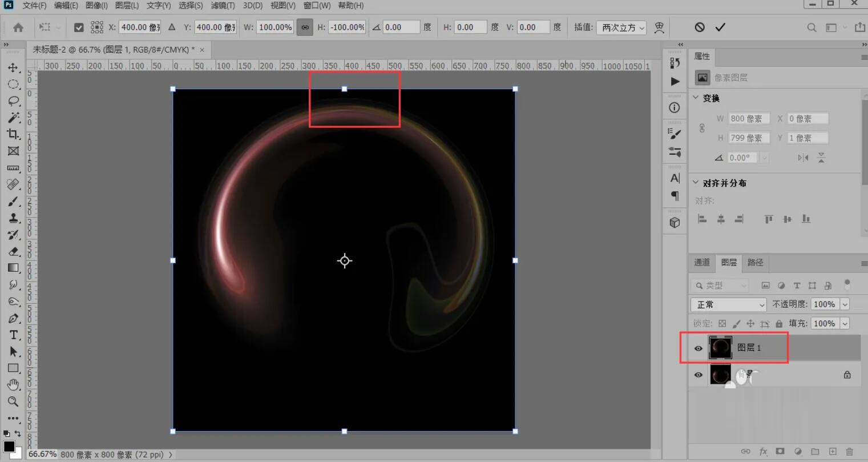Image resolution: width=868 pixels, height=462 pixels.
Task: Click the Add layer style fx button
Action: point(763,451)
